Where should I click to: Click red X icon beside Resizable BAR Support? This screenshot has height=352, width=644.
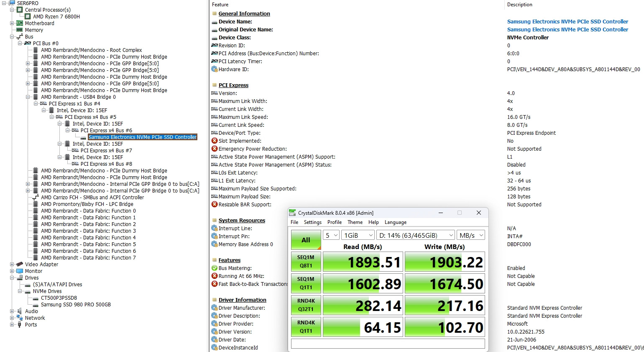pos(215,204)
